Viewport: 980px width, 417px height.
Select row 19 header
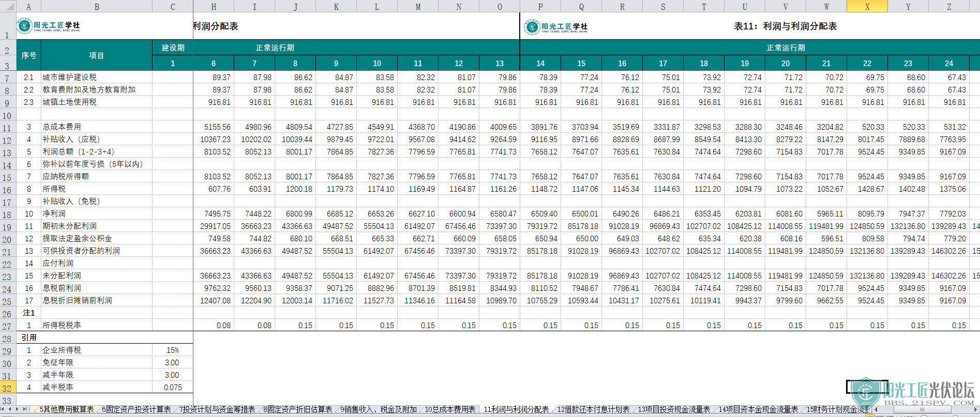8,226
